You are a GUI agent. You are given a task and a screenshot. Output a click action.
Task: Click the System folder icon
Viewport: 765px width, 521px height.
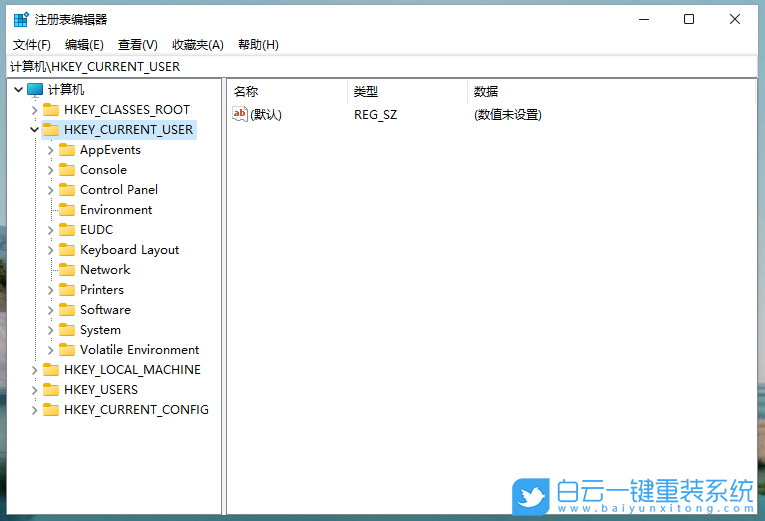pyautogui.click(x=67, y=330)
